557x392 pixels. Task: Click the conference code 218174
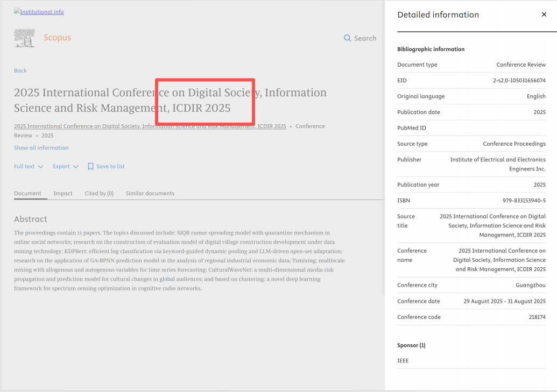537,317
